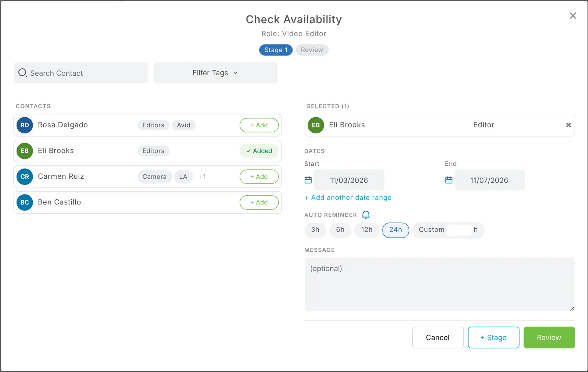Close the Check Availability dialog
Viewport: 588px width, 372px height.
573,15
